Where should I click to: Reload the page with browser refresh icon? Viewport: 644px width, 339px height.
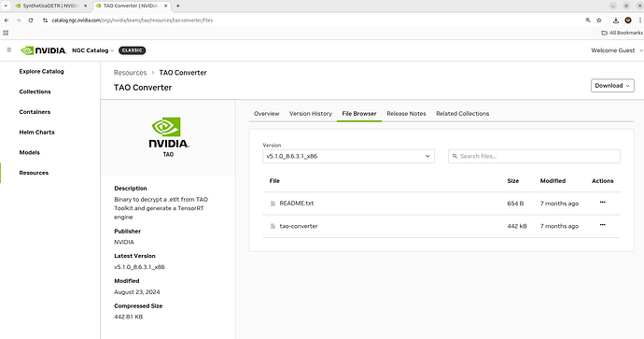[x=31, y=21]
